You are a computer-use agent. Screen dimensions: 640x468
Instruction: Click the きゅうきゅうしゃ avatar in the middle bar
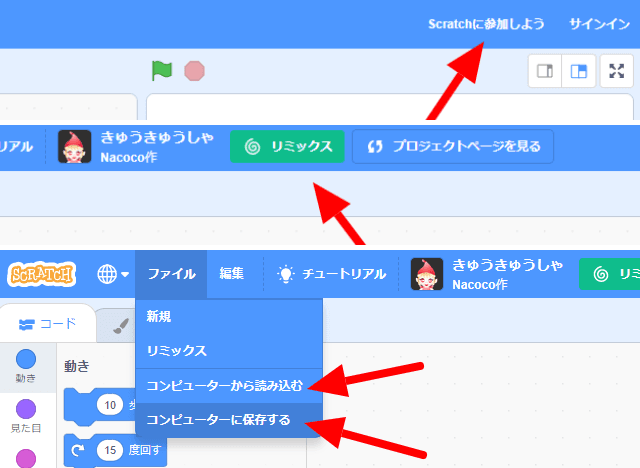[x=74, y=146]
